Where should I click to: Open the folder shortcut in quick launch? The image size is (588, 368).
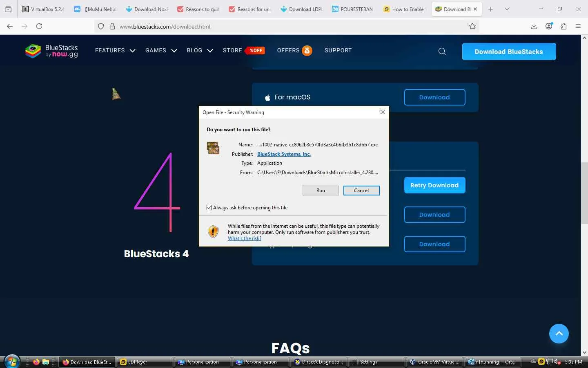pos(46,362)
